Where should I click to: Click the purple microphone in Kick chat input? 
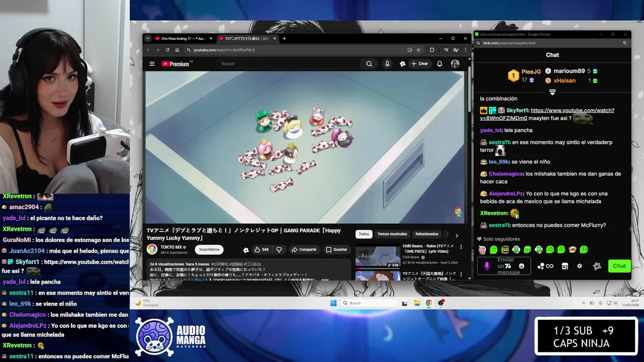487,266
